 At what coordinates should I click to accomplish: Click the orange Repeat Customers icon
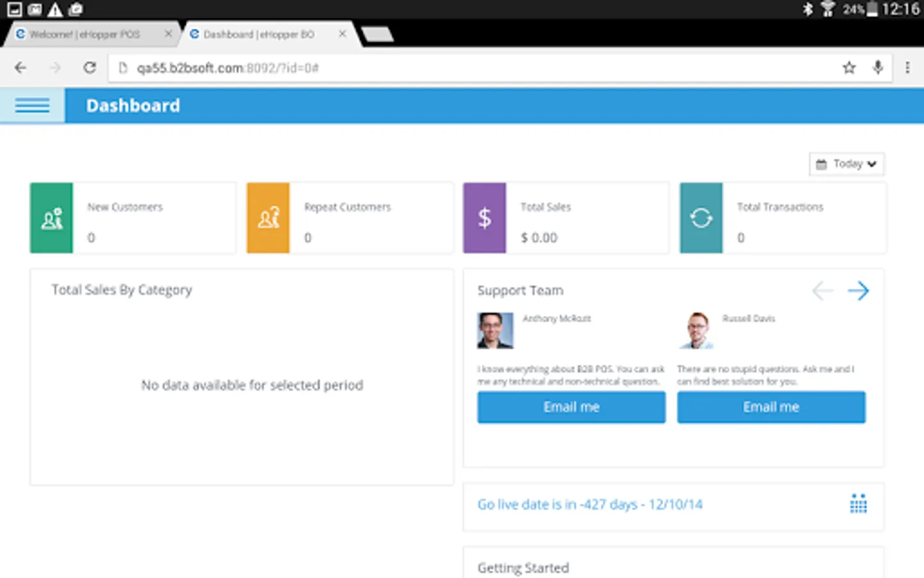click(x=268, y=218)
